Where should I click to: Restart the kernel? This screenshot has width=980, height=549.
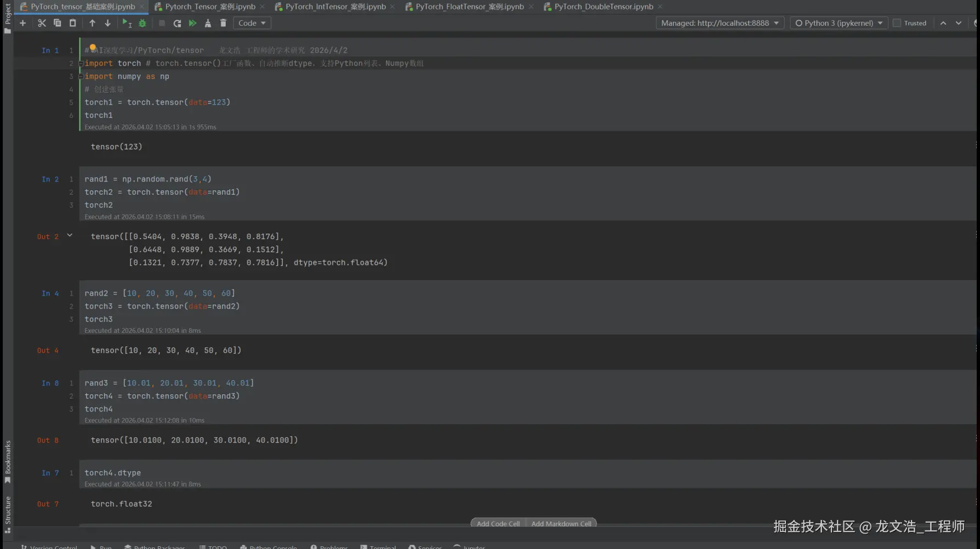177,23
